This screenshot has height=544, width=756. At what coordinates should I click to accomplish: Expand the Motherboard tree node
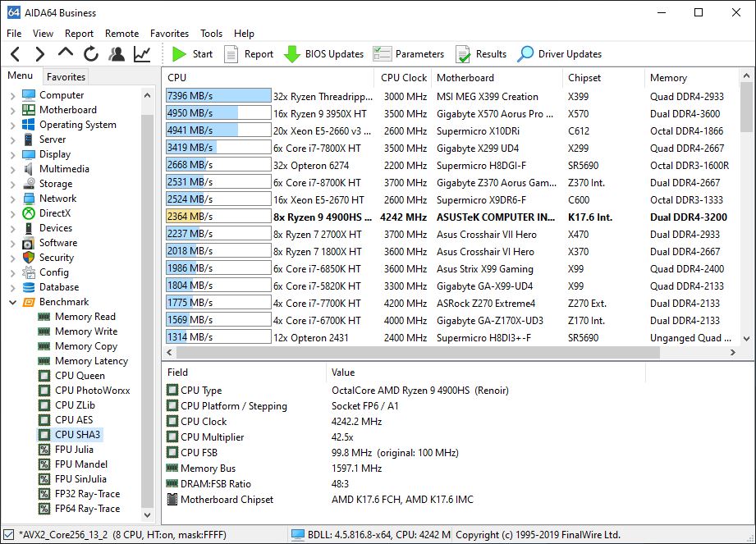pos(12,110)
